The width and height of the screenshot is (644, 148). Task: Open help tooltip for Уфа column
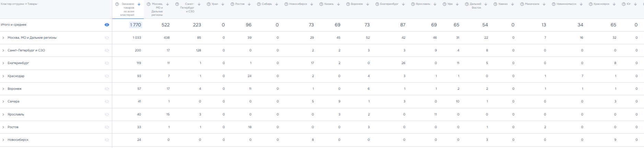tap(445, 4)
